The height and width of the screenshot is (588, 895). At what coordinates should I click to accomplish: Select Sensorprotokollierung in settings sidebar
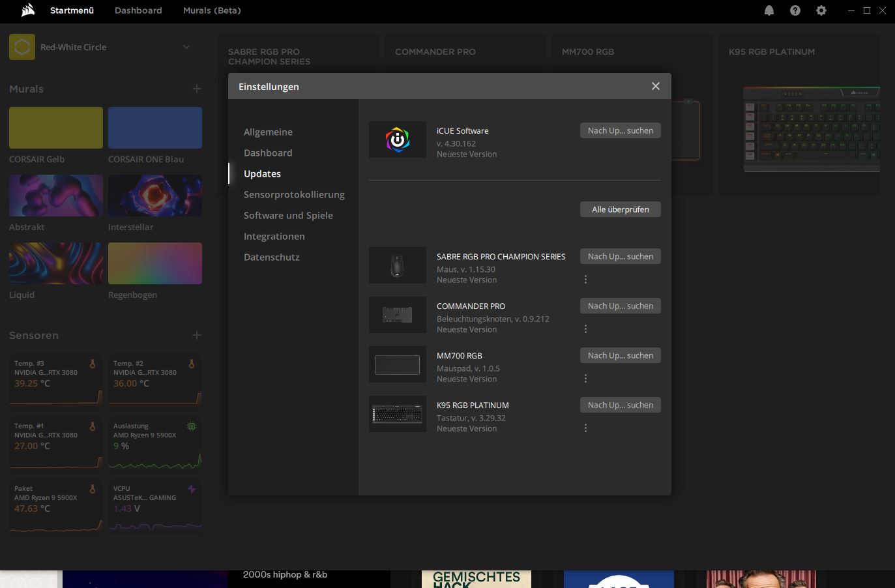point(294,194)
